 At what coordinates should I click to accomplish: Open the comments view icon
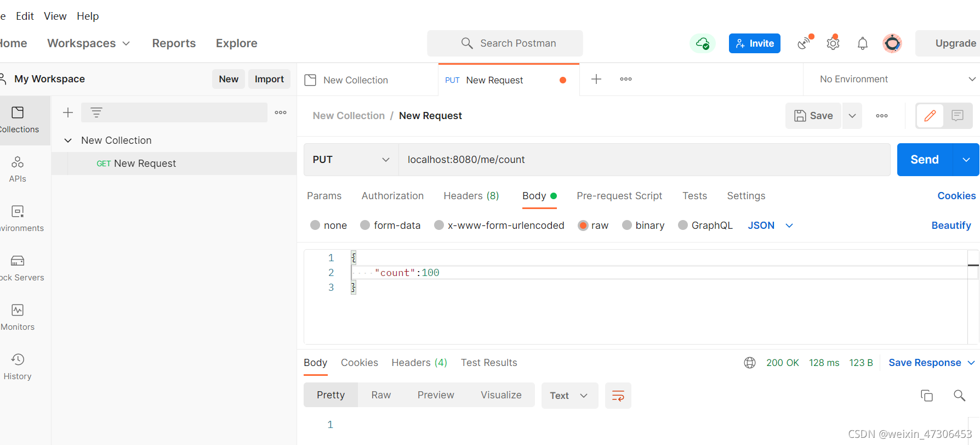tap(958, 116)
